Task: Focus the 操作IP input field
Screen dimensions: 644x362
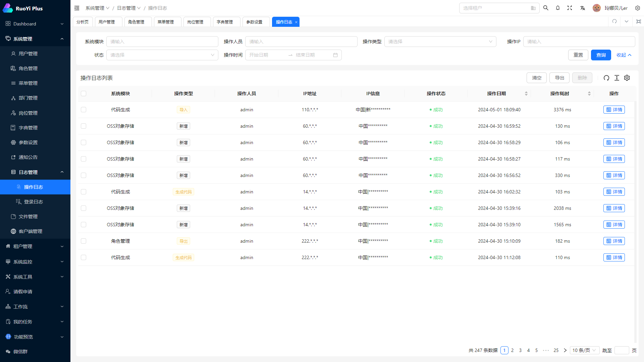Action: pyautogui.click(x=579, y=42)
